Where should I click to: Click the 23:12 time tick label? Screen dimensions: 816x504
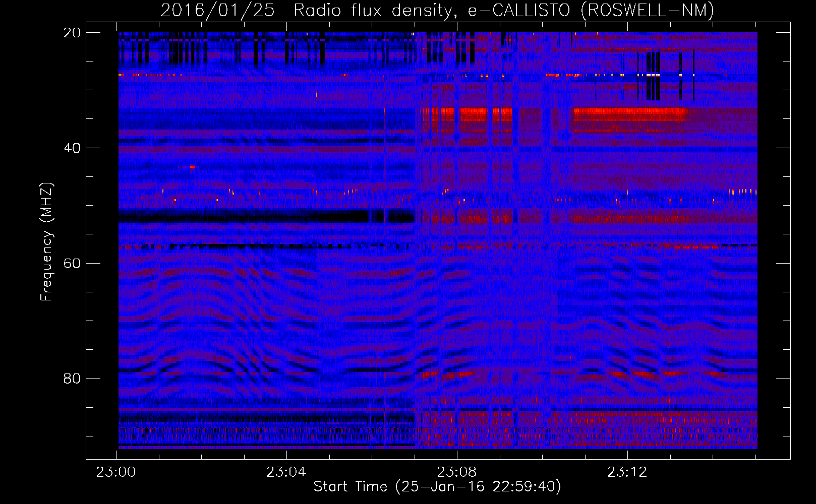[627, 472]
